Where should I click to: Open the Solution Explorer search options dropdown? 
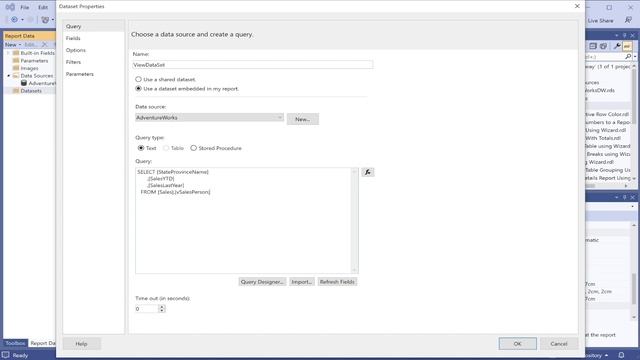tap(635, 57)
